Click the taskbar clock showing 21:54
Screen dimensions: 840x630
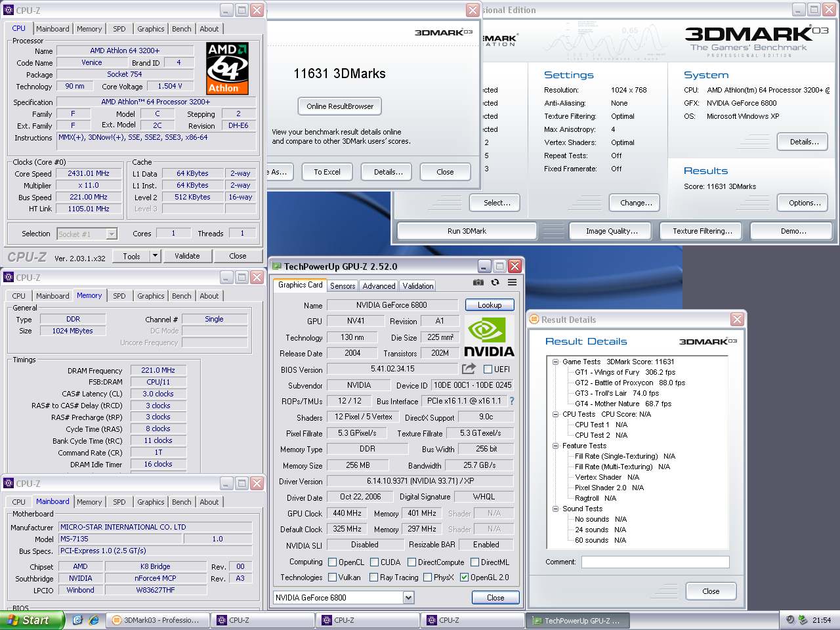tap(822, 620)
